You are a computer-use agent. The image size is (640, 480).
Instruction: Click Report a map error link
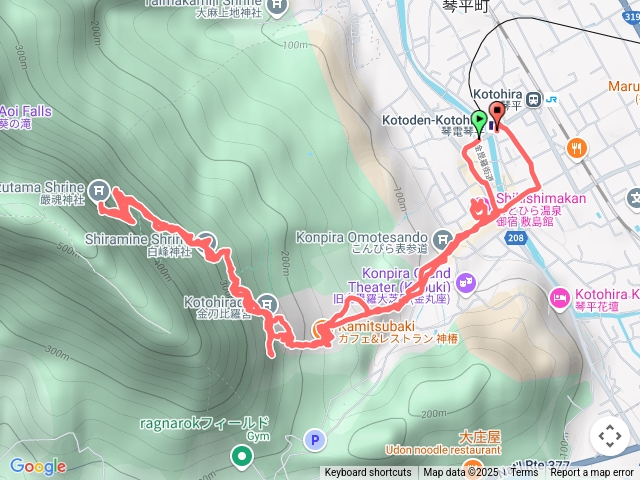click(x=592, y=473)
